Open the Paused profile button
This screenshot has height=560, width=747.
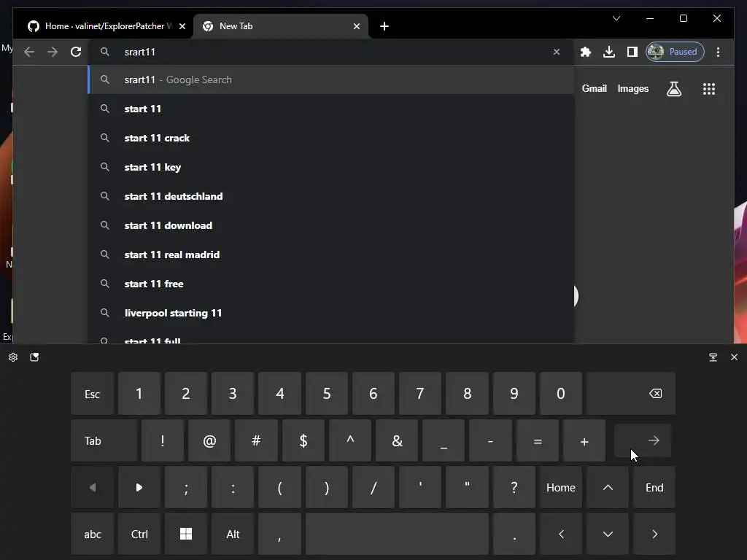(x=675, y=52)
